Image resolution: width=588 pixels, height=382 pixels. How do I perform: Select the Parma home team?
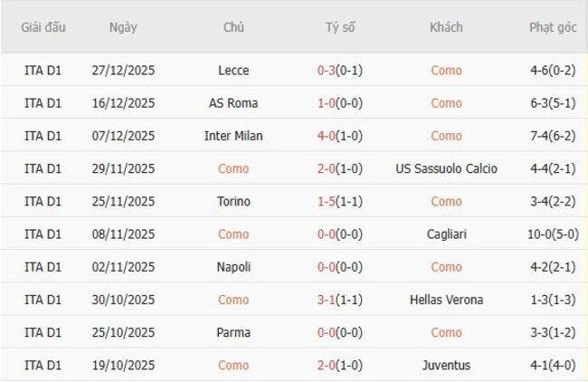tap(233, 332)
